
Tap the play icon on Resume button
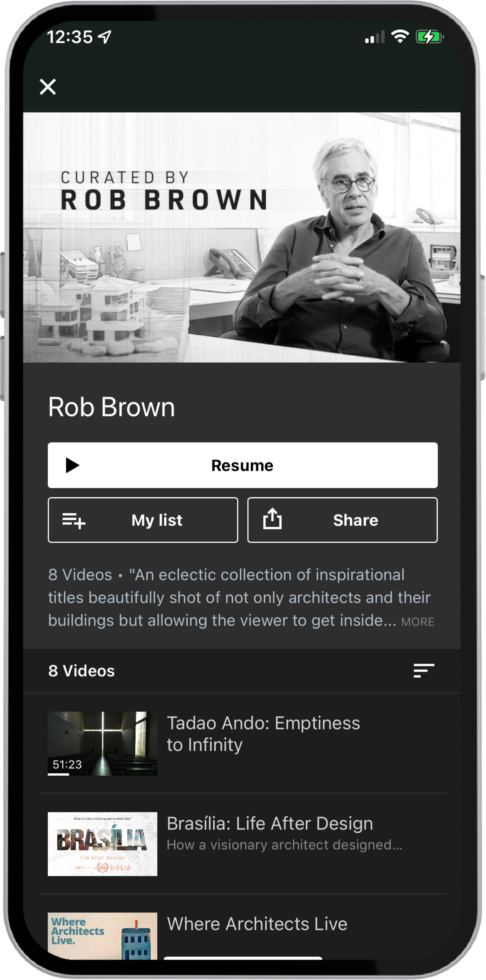pyautogui.click(x=72, y=465)
